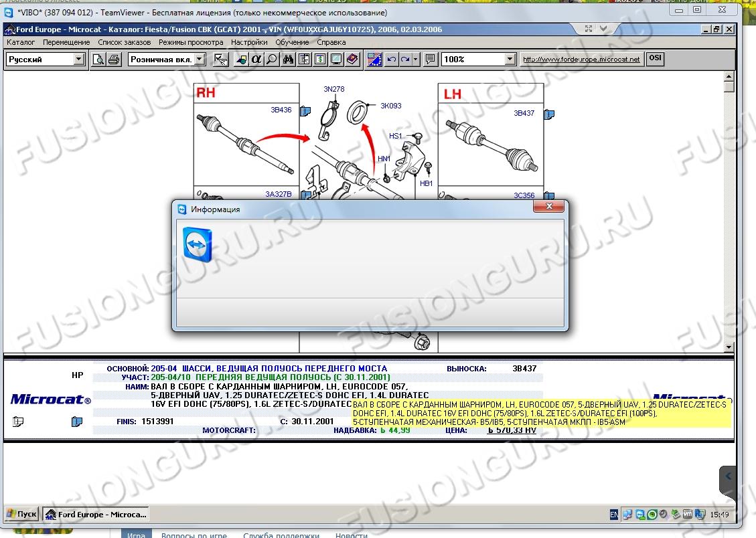Click the RH driveshaft illustration thumbnail
This screenshot has width=756, height=538.
[246, 144]
